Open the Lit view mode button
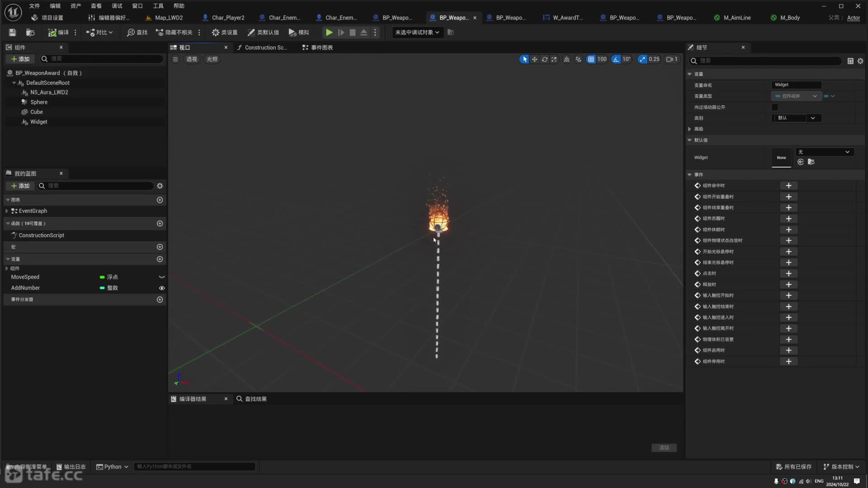The width and height of the screenshot is (868, 488). 212,59
